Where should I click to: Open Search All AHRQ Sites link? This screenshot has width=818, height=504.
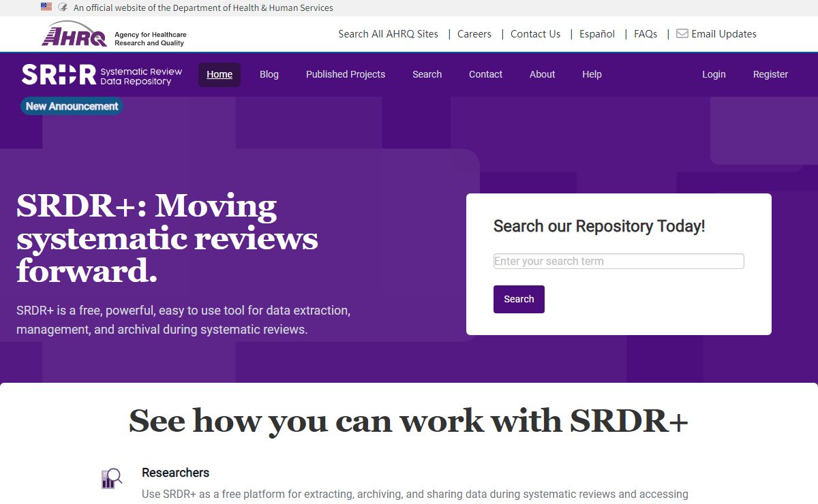coord(389,34)
